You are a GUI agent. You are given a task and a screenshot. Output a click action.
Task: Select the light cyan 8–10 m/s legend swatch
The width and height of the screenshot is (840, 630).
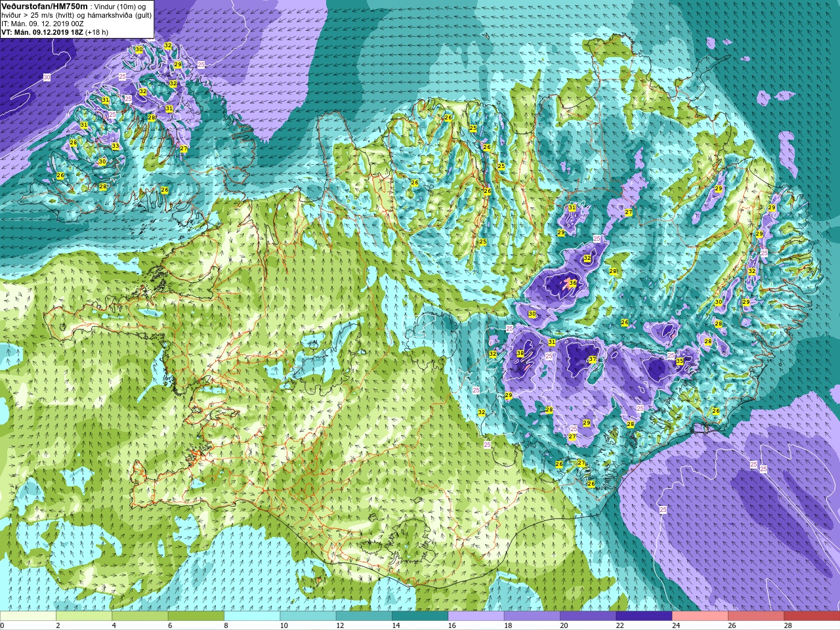point(252,616)
